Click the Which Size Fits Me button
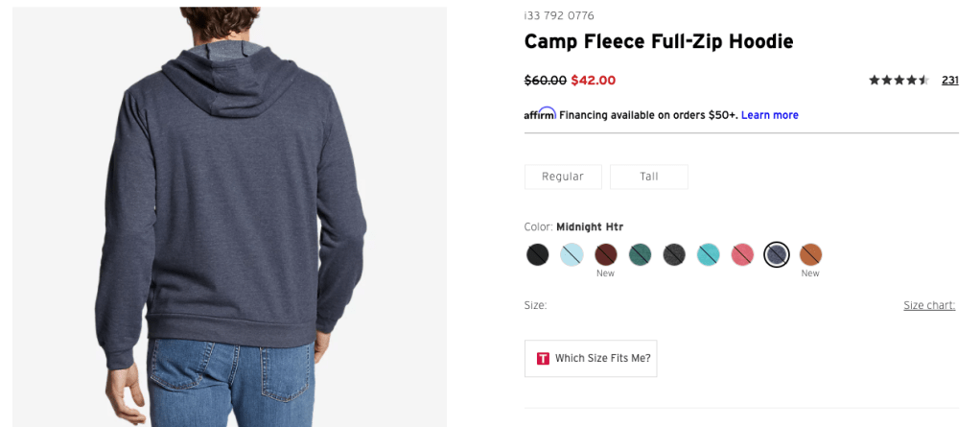The width and height of the screenshot is (980, 427). 591,358
